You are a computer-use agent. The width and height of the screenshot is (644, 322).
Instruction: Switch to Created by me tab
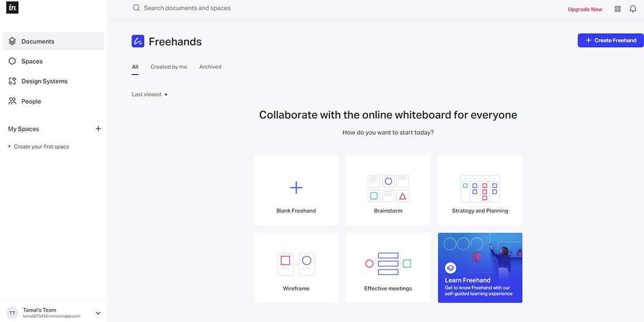pos(169,67)
